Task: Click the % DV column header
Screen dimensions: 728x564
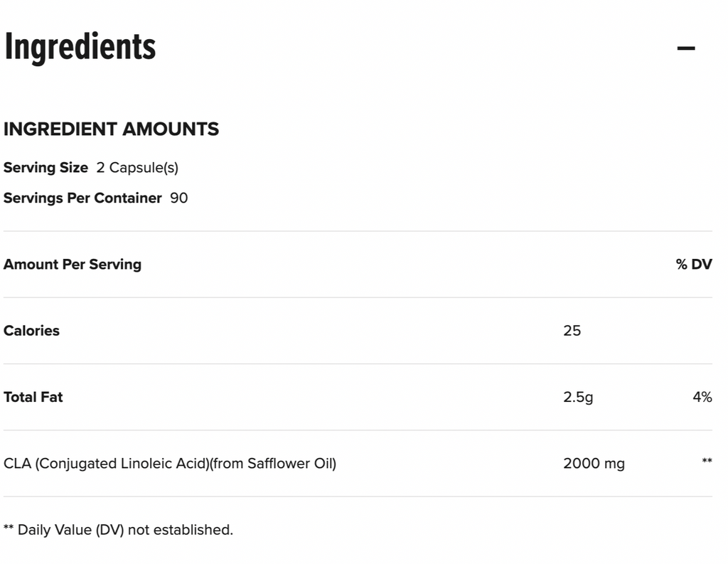Action: pyautogui.click(x=694, y=265)
